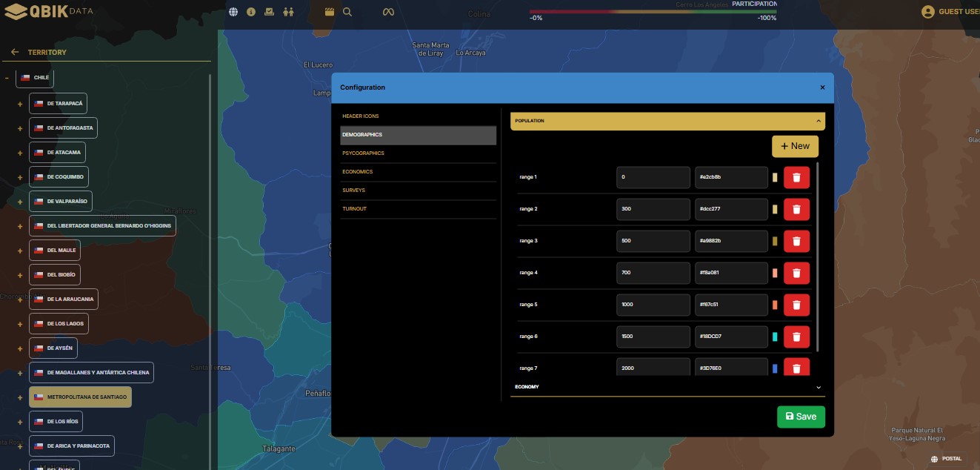Click range 6 cyan color swatch
This screenshot has height=470, width=980.
click(775, 337)
